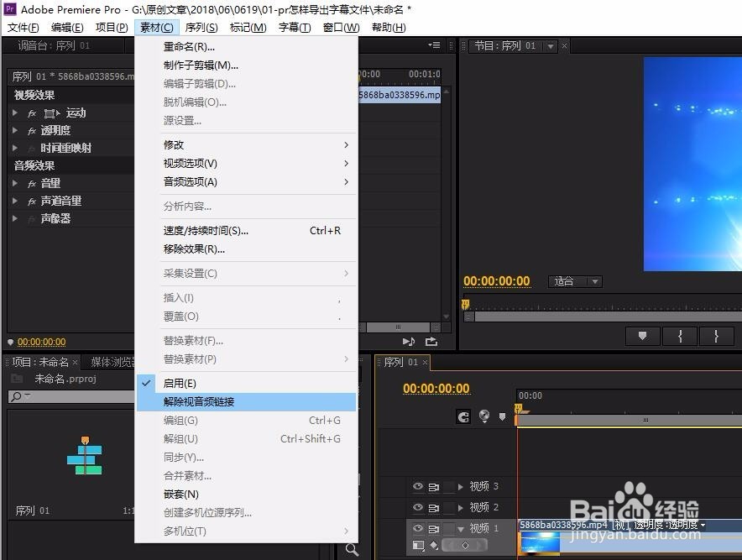The height and width of the screenshot is (560, 742).
Task: Expand the 音量 effect properties
Action: tap(15, 184)
